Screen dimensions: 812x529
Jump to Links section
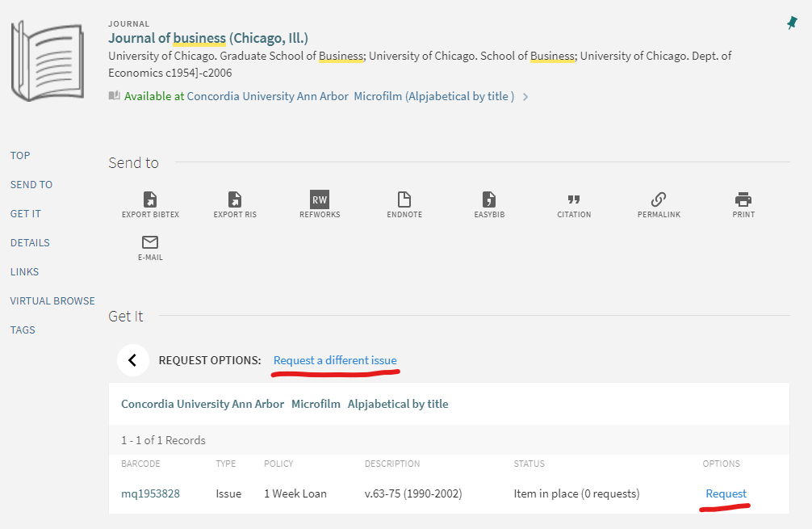(x=24, y=271)
